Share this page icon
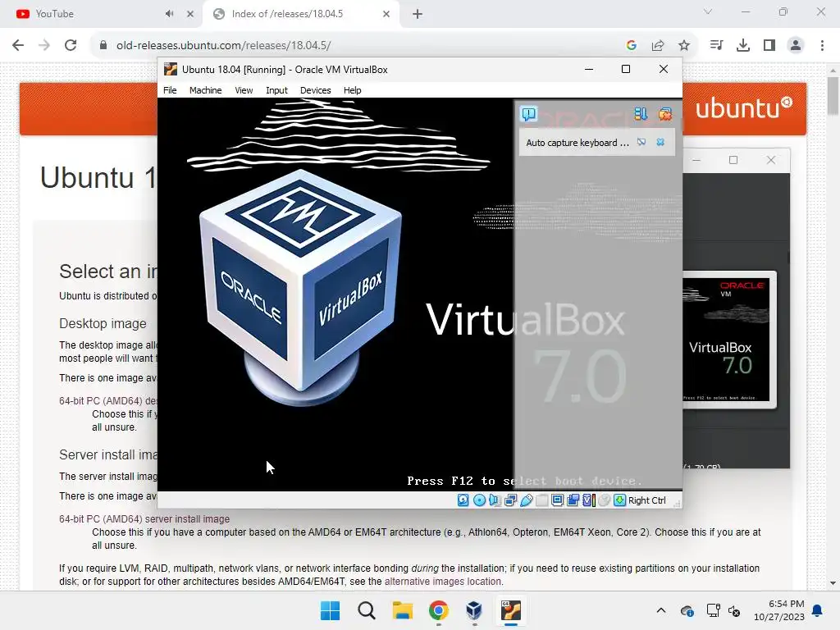 [x=657, y=45]
